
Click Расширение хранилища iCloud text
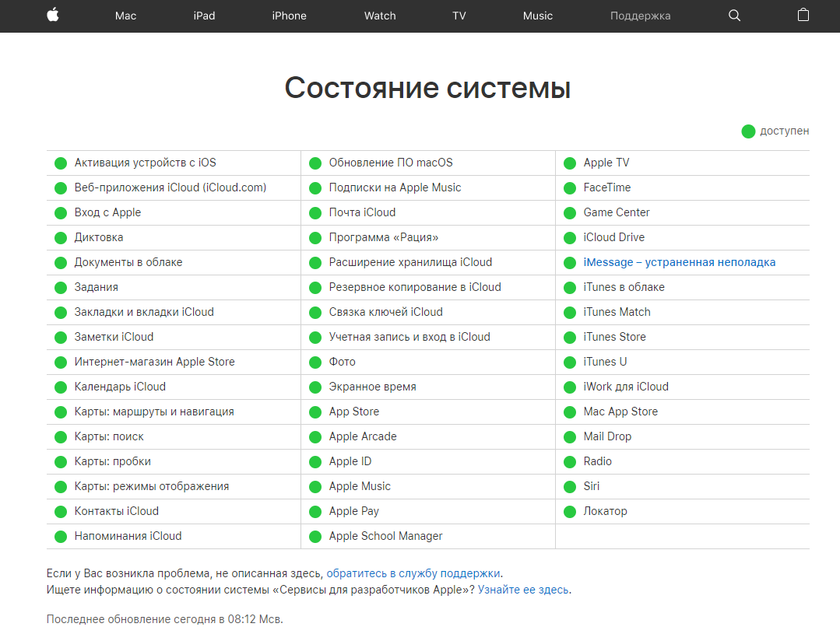click(410, 262)
